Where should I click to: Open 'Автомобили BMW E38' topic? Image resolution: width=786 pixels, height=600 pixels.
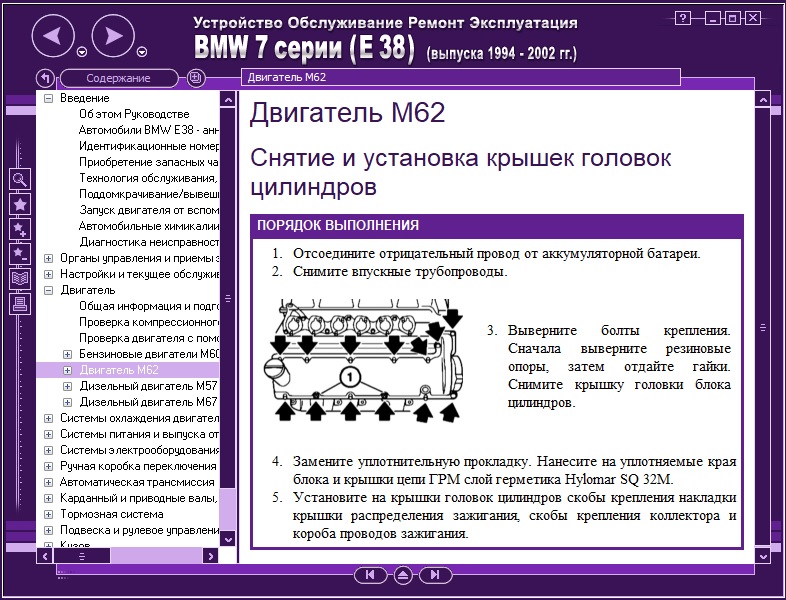149,130
